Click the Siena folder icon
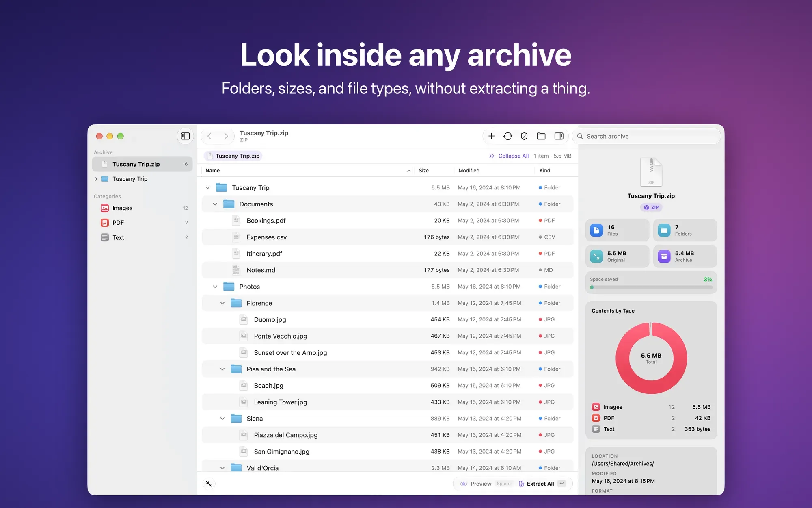Viewport: 812px width, 508px height. point(236,418)
